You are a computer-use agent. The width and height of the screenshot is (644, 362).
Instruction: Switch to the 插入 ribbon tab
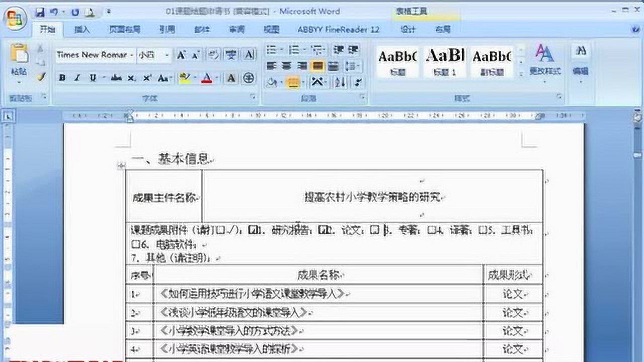(x=82, y=30)
